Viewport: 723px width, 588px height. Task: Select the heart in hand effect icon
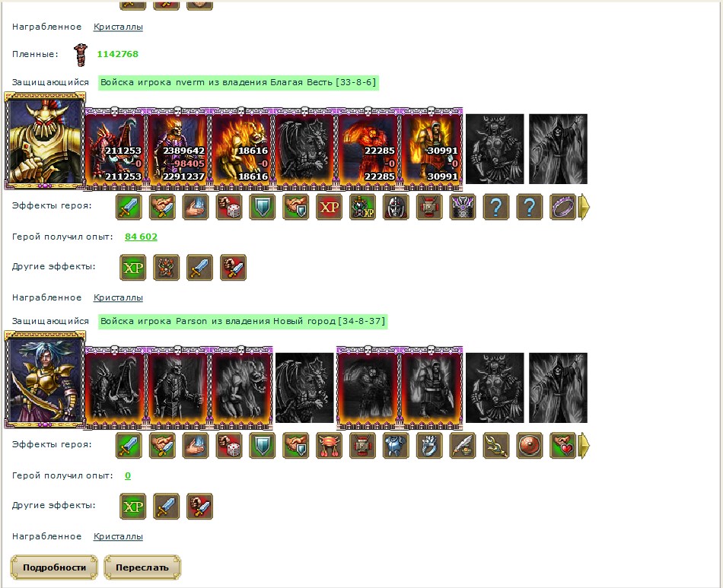(563, 446)
